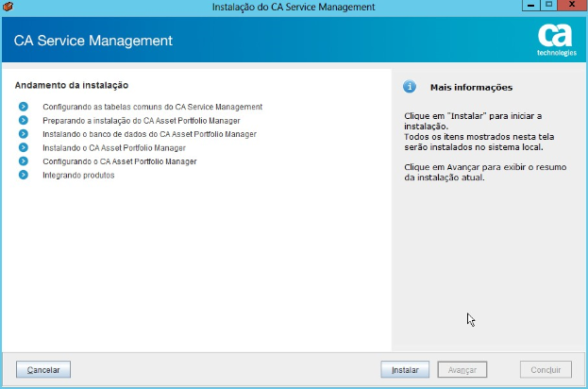
Task: Click the installer icon in the title bar
Action: (x=8, y=7)
